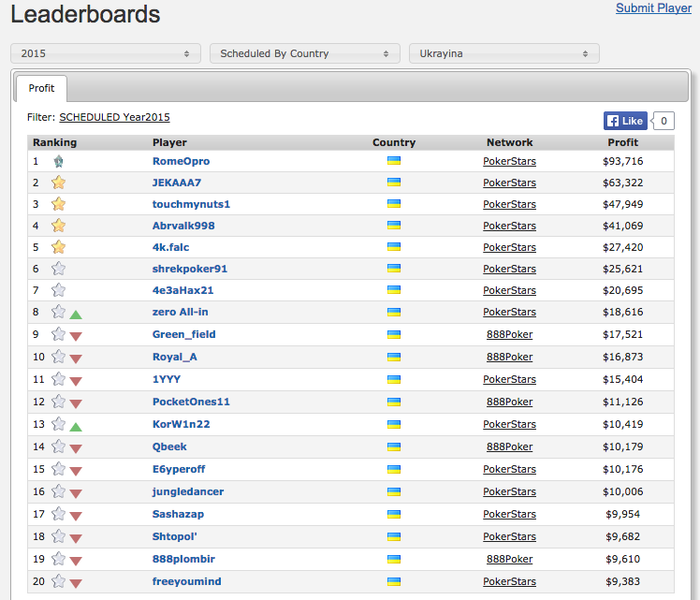The height and width of the screenshot is (600, 700).
Task: Click the green up arrow in KorW1n22 row
Action: point(76,427)
